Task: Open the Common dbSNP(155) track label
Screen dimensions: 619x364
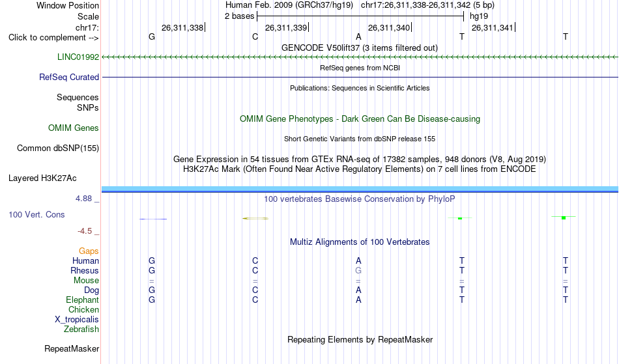Action: tap(57, 148)
